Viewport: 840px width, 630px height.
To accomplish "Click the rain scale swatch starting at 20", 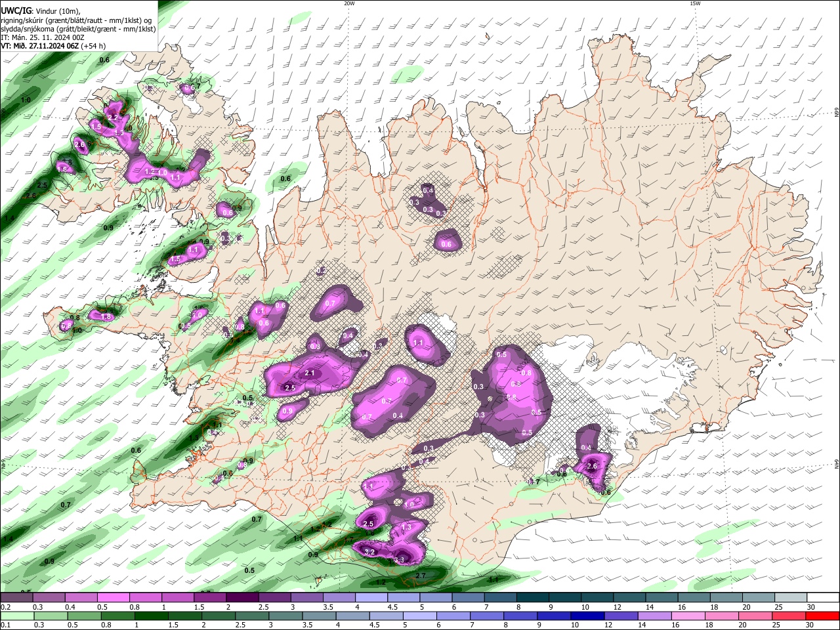I will point(756,616).
